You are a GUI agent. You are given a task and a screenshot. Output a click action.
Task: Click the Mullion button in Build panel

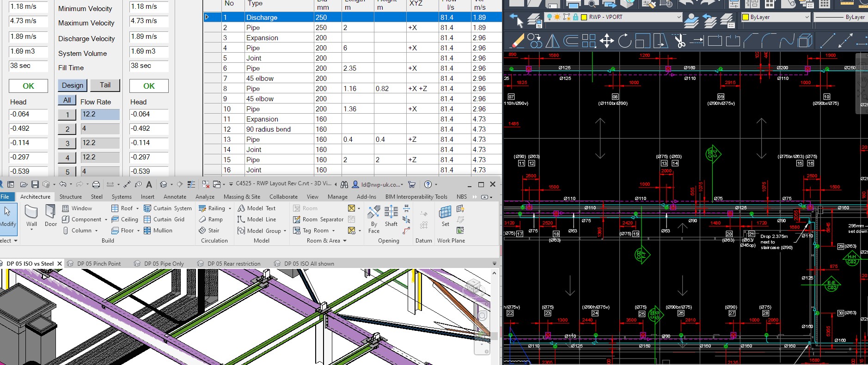click(x=158, y=231)
